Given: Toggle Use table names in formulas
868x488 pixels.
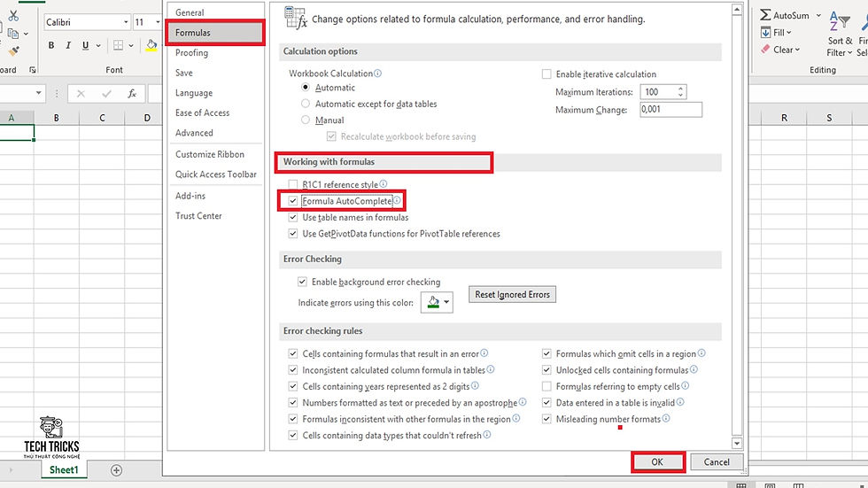Looking at the screenshot, I should (x=293, y=218).
